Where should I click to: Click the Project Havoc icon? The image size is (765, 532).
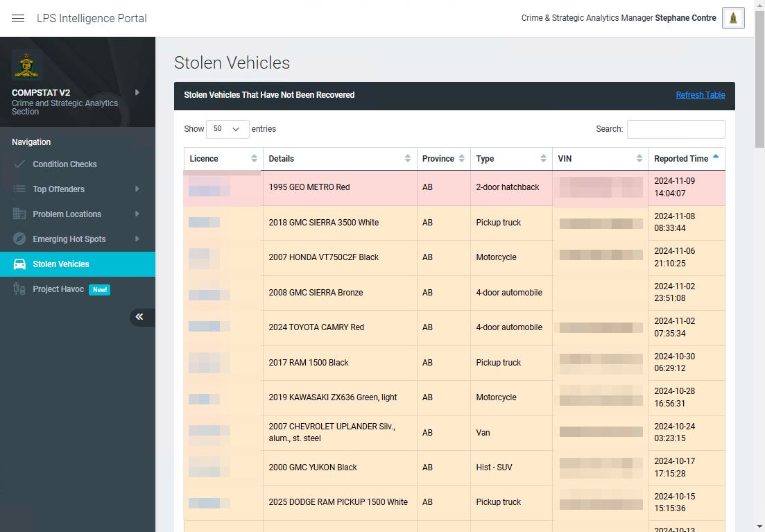[19, 289]
